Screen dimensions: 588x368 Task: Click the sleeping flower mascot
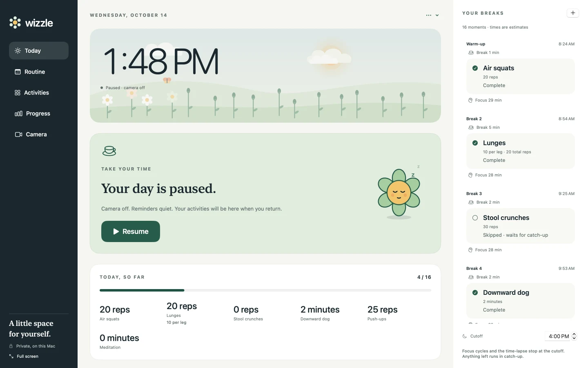tap(399, 193)
